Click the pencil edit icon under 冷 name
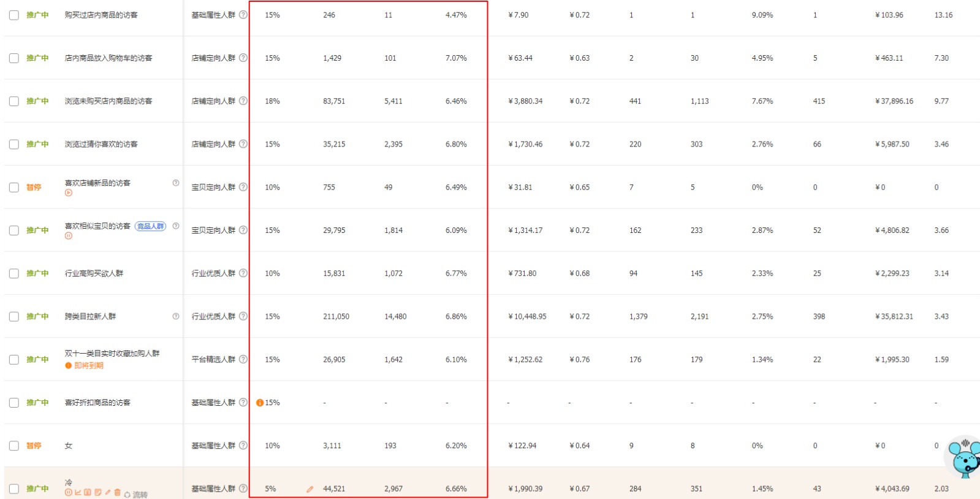 (108, 492)
